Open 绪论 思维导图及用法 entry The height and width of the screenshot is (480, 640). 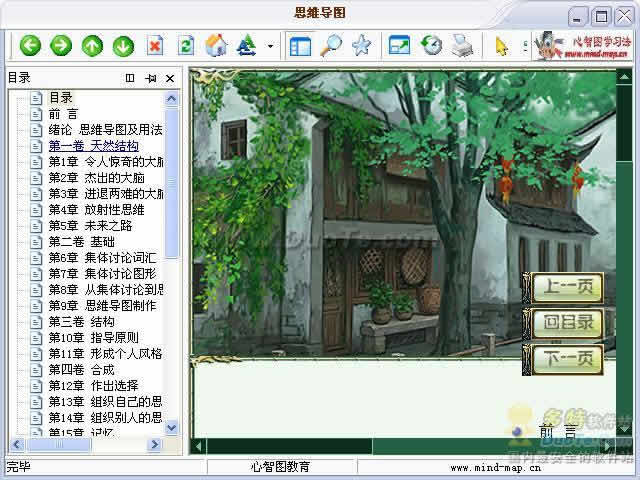[x=105, y=130]
